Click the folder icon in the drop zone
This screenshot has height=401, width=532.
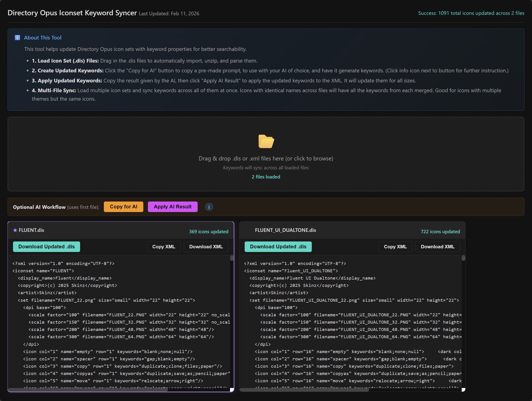[x=266, y=142]
